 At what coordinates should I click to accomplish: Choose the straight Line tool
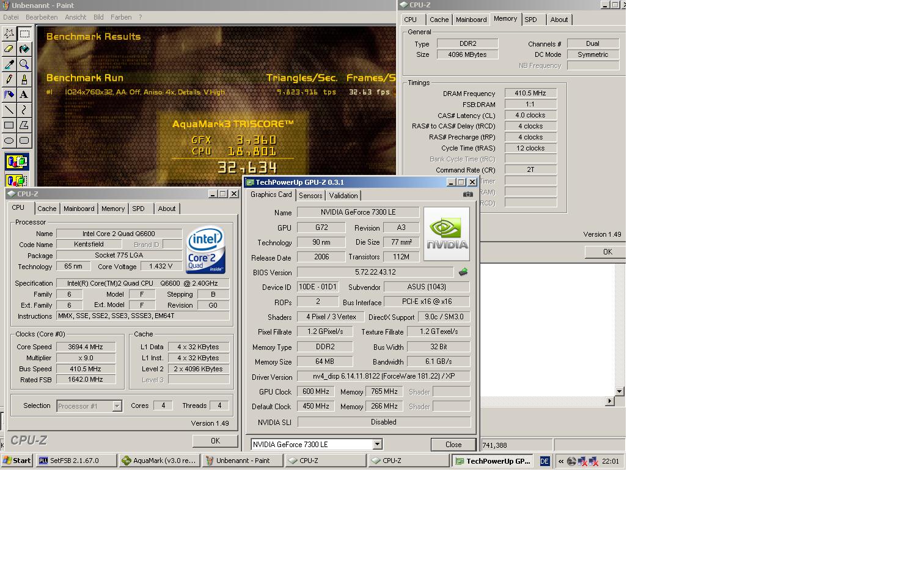point(9,110)
